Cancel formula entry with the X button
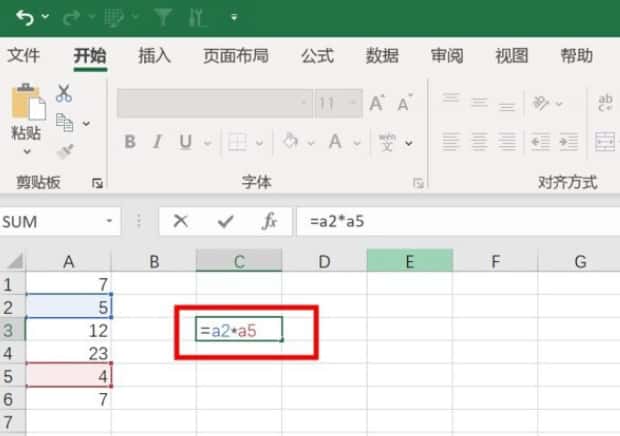The width and height of the screenshot is (620, 436). point(180,221)
